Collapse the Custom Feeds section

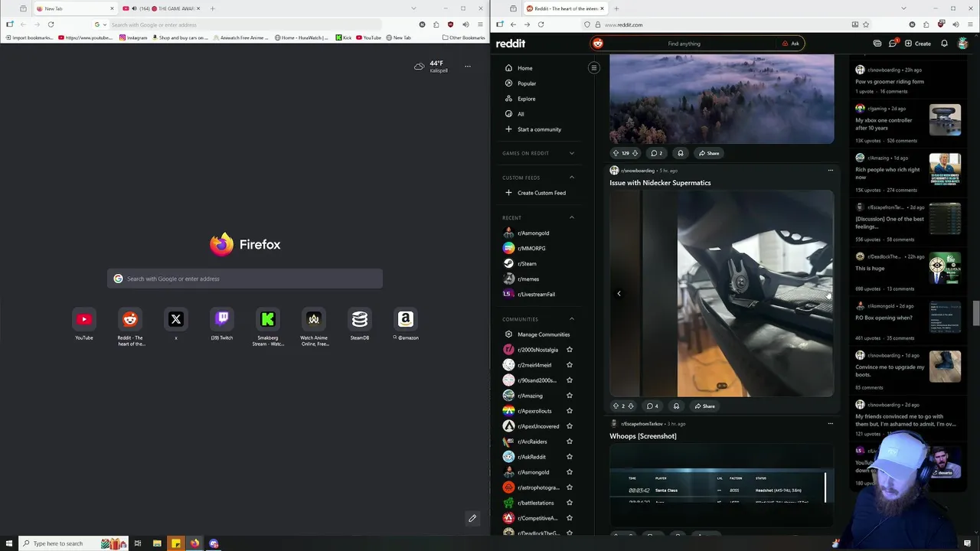pyautogui.click(x=571, y=178)
